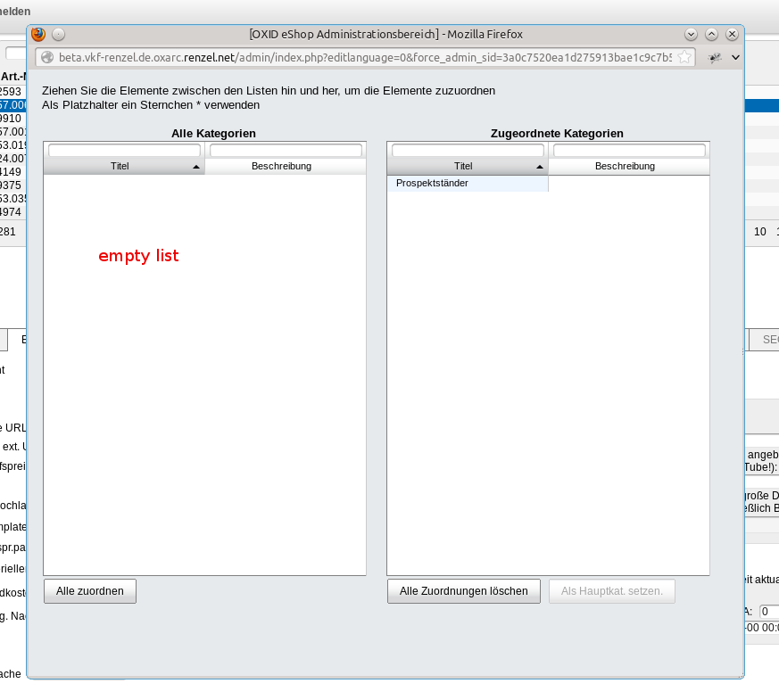Open the toolbar overflow chevron arrow
The width and height of the screenshot is (779, 700).
pos(735,57)
